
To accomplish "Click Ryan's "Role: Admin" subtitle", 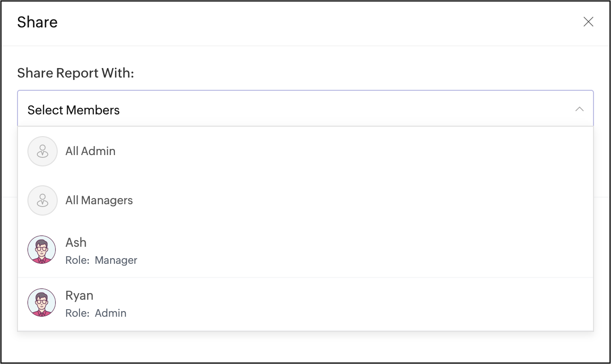I will pos(96,313).
